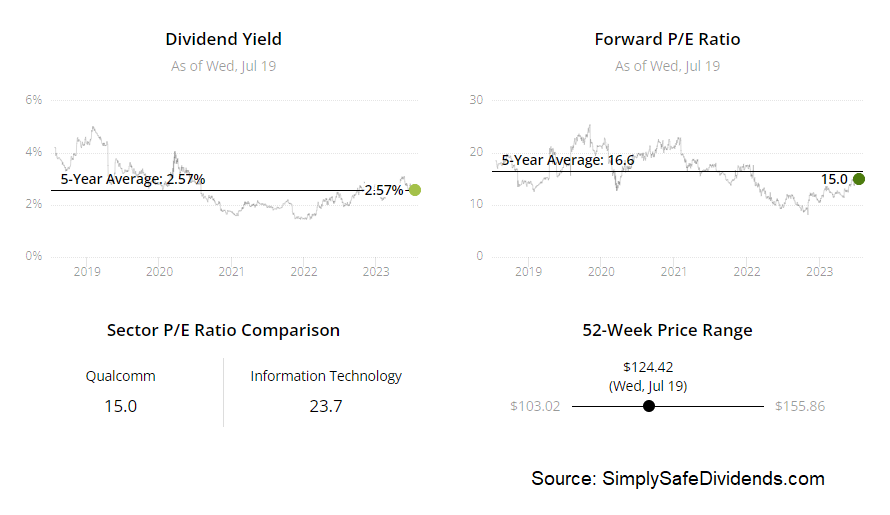Click the Sector P/E Ratio Comparison heading

(223, 330)
